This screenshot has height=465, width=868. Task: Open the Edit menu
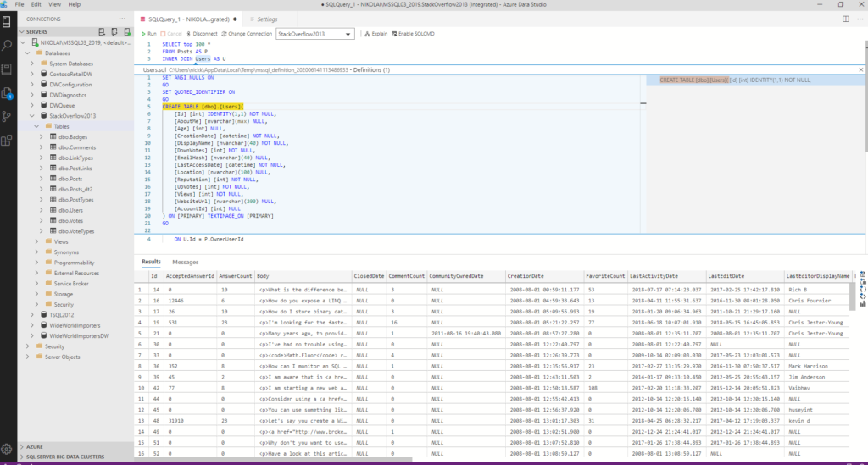(x=36, y=4)
